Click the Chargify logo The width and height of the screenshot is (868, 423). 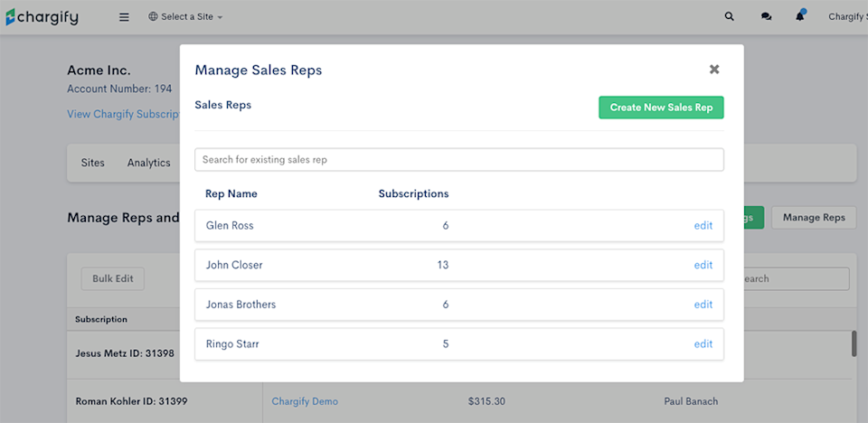point(42,16)
